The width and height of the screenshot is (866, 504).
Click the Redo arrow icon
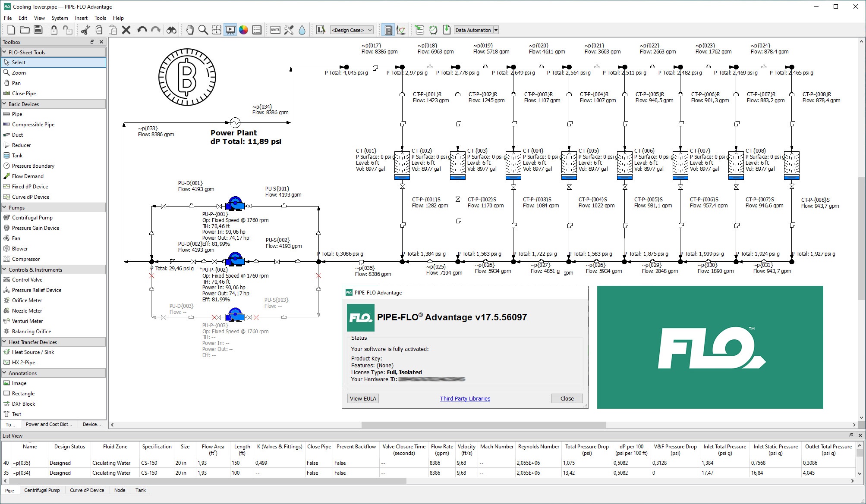[156, 30]
